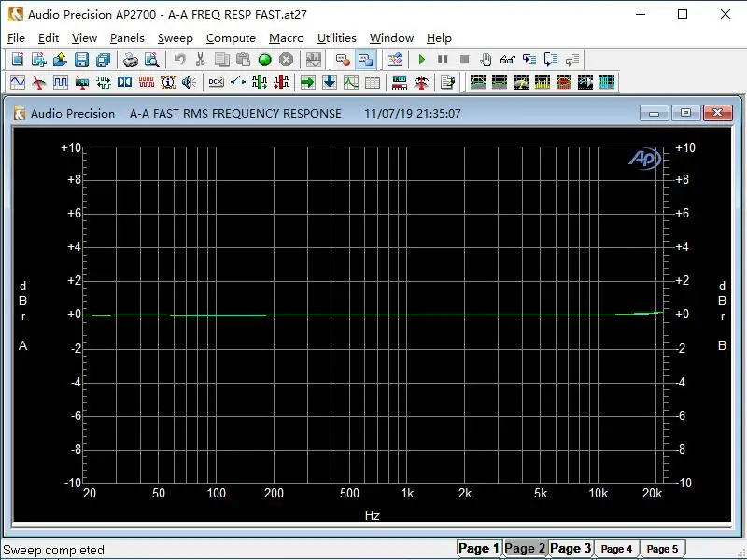Click the New Test toolbar icon

(x=18, y=60)
